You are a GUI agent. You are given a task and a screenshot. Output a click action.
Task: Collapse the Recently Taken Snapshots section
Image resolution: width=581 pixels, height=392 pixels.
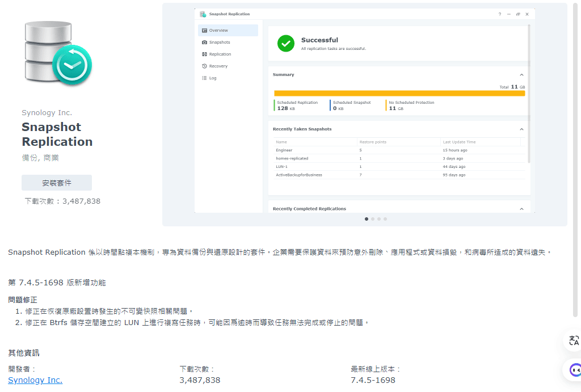(521, 129)
